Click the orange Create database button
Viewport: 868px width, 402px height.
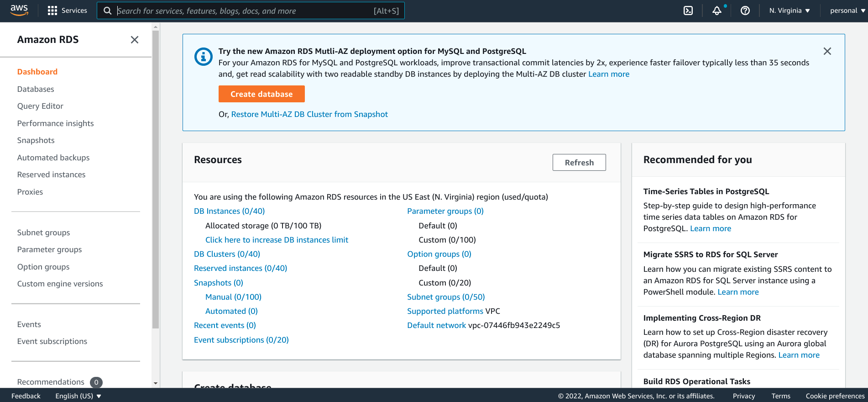(261, 94)
